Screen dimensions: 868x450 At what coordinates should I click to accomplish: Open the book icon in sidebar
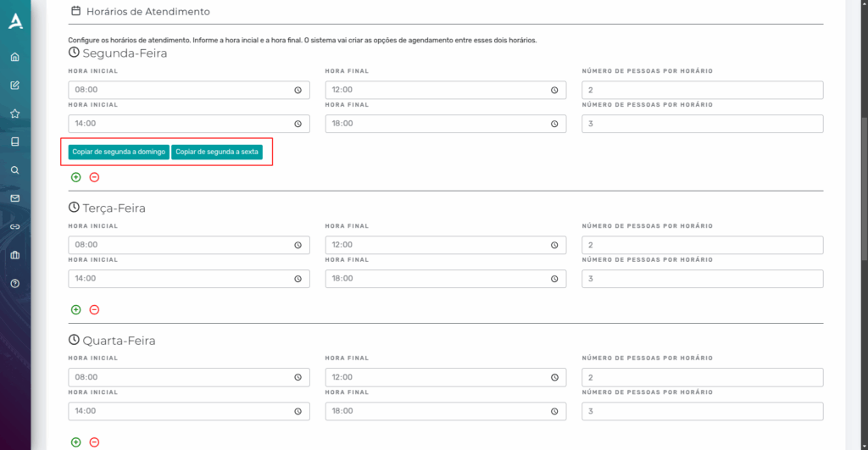[15, 142]
